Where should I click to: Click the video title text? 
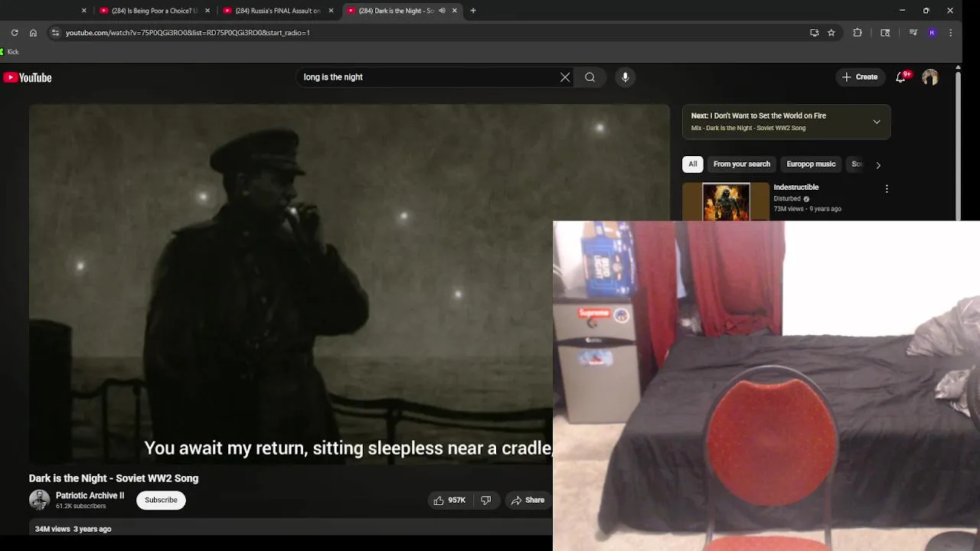pyautogui.click(x=113, y=478)
